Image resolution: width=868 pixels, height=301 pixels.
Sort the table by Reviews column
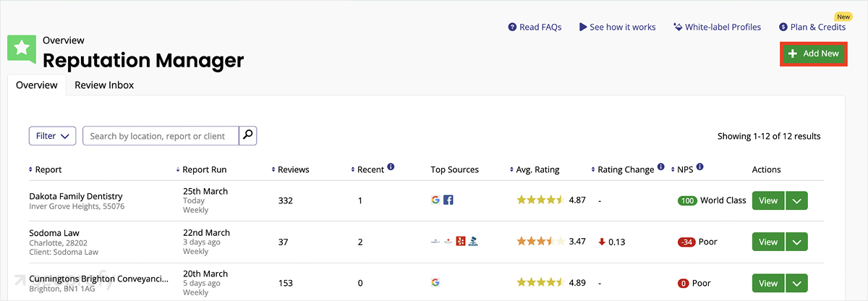[x=290, y=169]
